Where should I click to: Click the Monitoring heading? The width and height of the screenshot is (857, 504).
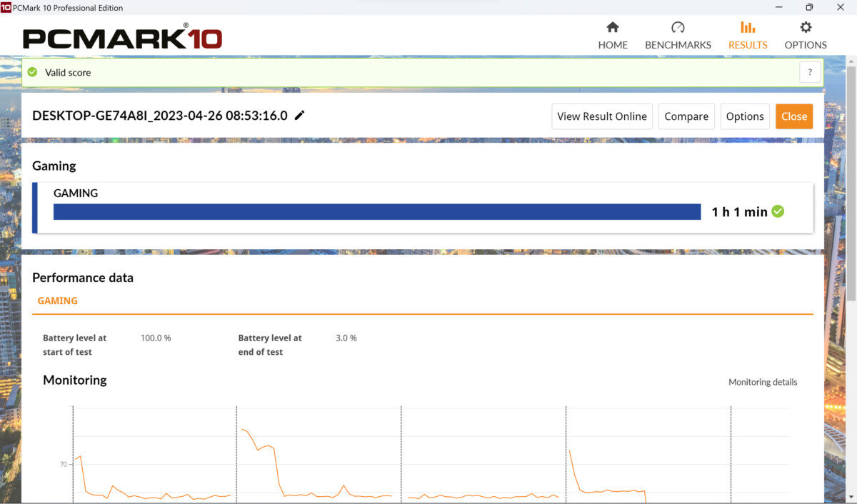75,380
